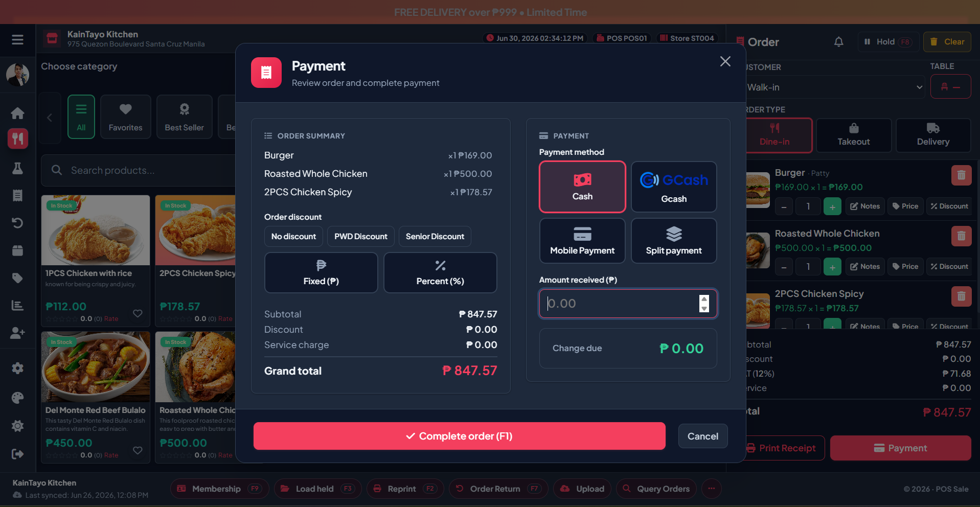The height and width of the screenshot is (507, 980).
Task: Open Order Return F7
Action: tap(498, 489)
